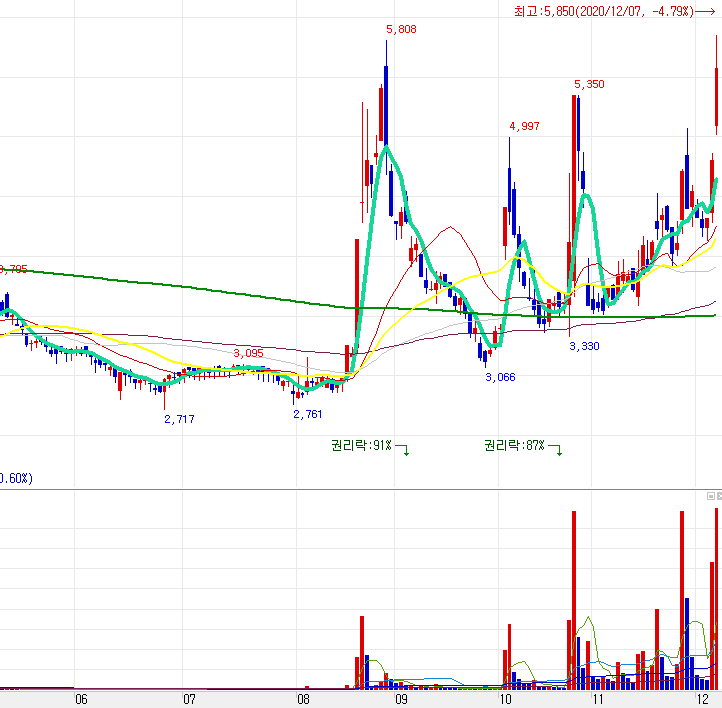Screen dimensions: 722x708
Task: Click the 5,808 peak price label
Action: [401, 29]
